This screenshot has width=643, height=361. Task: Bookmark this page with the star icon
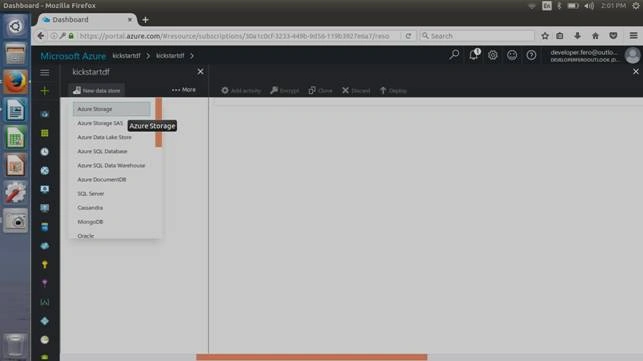tap(545, 36)
